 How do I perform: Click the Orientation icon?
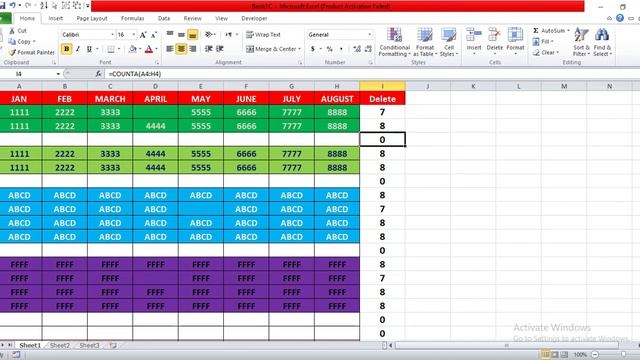209,35
